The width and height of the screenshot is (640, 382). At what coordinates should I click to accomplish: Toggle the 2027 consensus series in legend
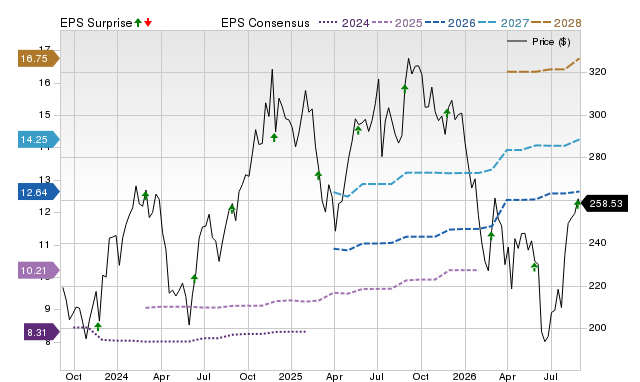pyautogui.click(x=503, y=23)
